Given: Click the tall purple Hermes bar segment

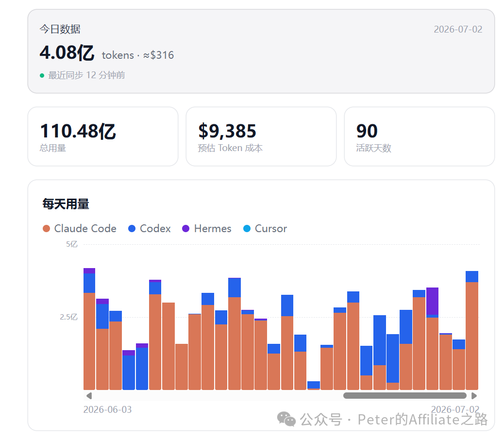Looking at the screenshot, I should tap(432, 301).
